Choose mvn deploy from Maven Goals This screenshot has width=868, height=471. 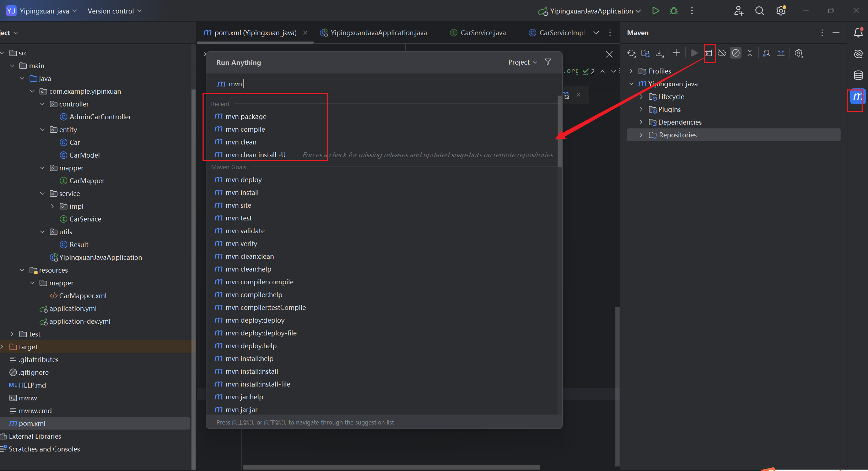[x=243, y=180]
